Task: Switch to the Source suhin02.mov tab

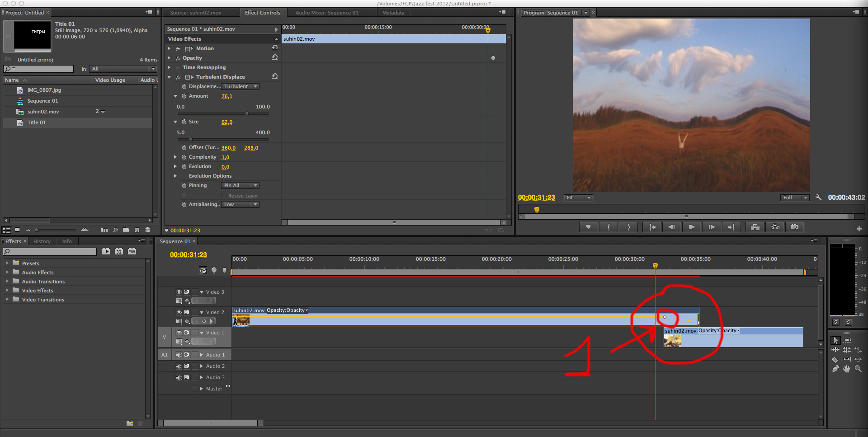Action: (196, 13)
